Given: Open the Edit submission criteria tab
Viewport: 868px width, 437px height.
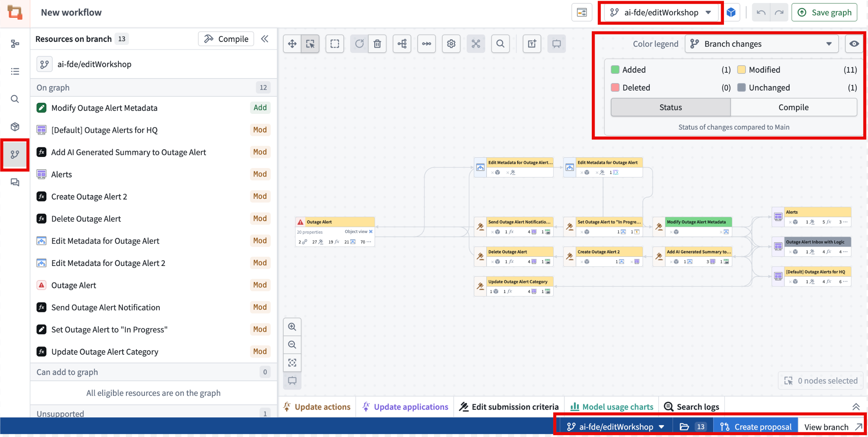Looking at the screenshot, I should tap(509, 407).
